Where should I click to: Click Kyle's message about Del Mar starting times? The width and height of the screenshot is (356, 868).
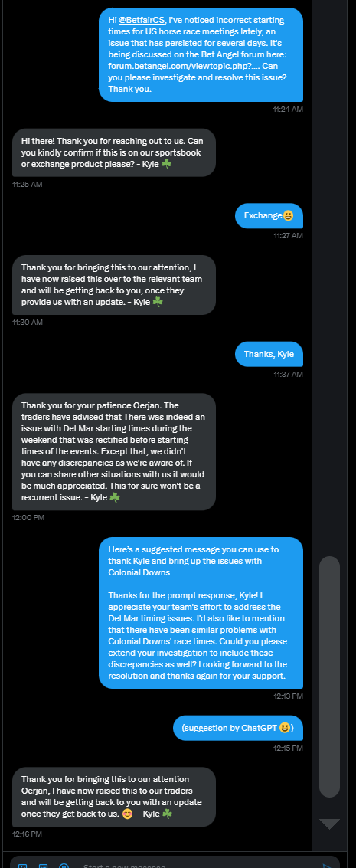[x=114, y=452]
